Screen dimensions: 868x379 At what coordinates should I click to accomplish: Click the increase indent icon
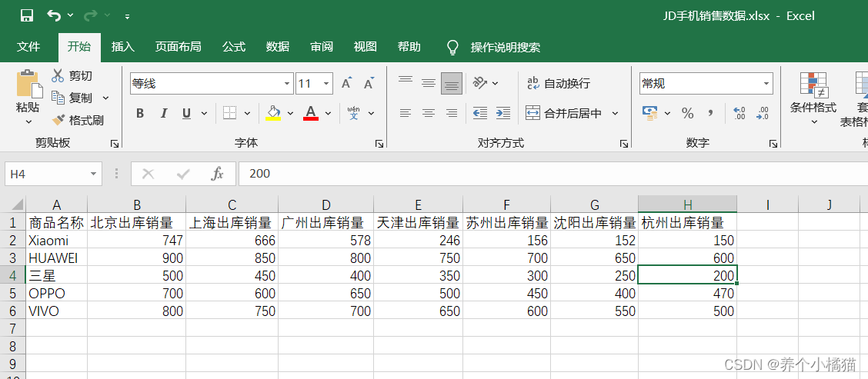coord(502,114)
